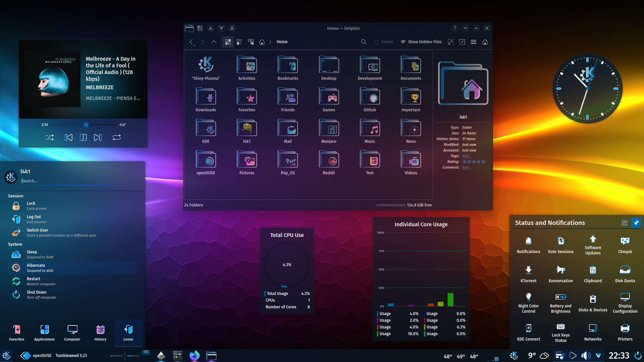Switch Dolphin to Compact view mode
The image size is (644, 362).
coord(239,42)
